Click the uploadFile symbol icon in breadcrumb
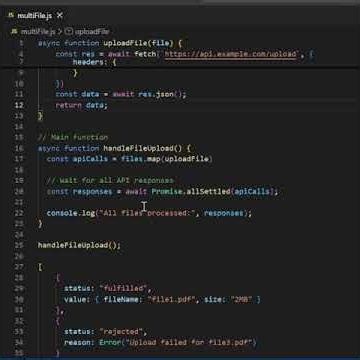Image resolution: width=360 pixels, height=360 pixels. [x=69, y=32]
